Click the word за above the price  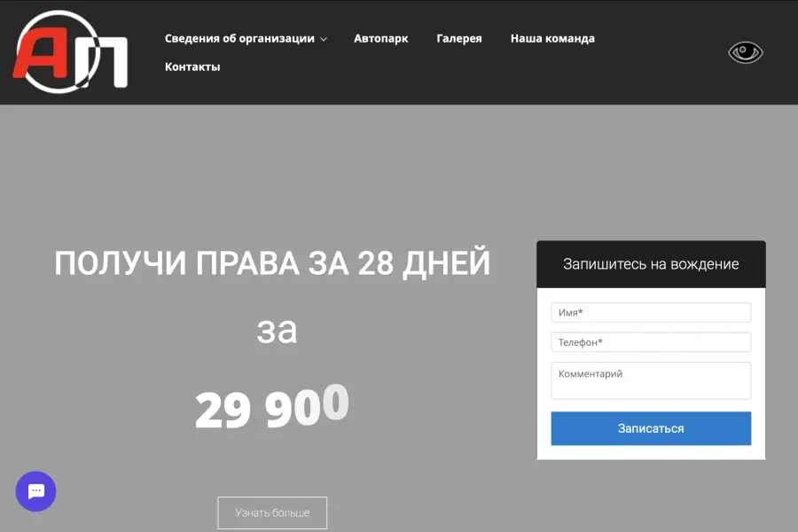coord(277,331)
